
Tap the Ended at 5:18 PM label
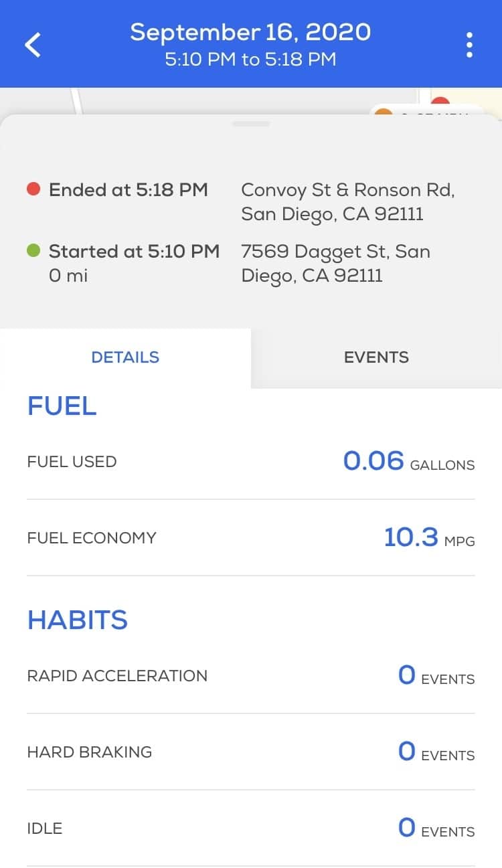(x=129, y=190)
